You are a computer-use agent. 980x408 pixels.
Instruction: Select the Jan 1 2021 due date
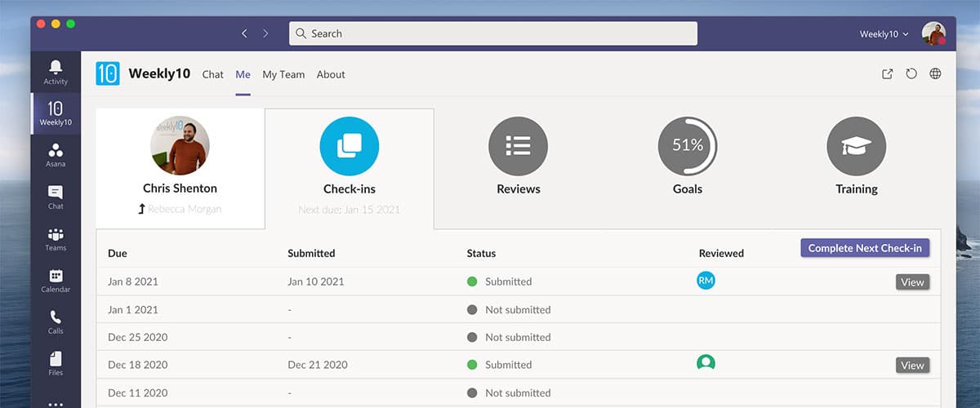click(x=133, y=309)
